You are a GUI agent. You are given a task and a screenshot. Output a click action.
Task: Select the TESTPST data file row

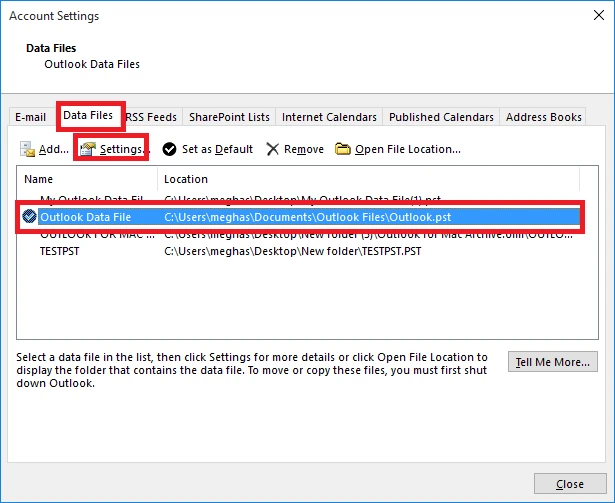60,252
